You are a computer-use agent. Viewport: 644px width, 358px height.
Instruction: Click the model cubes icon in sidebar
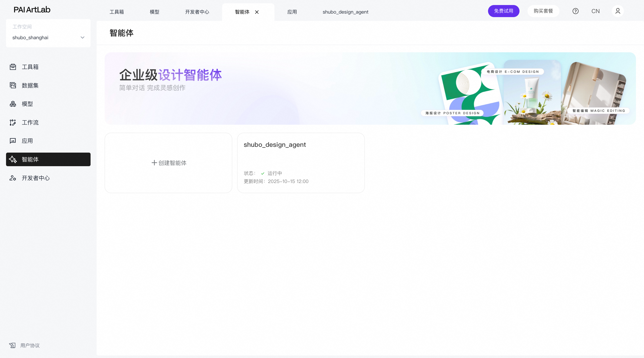point(13,104)
